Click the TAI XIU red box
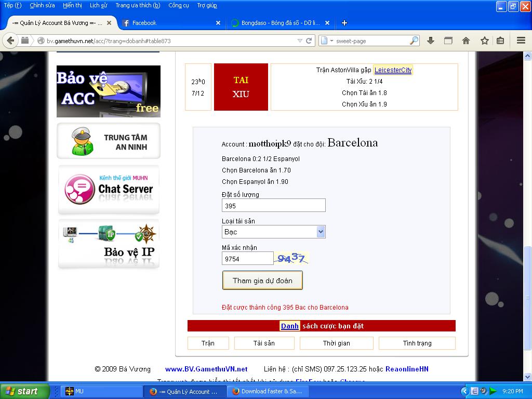Screen dimensions: 532x399 pyautogui.click(x=241, y=87)
